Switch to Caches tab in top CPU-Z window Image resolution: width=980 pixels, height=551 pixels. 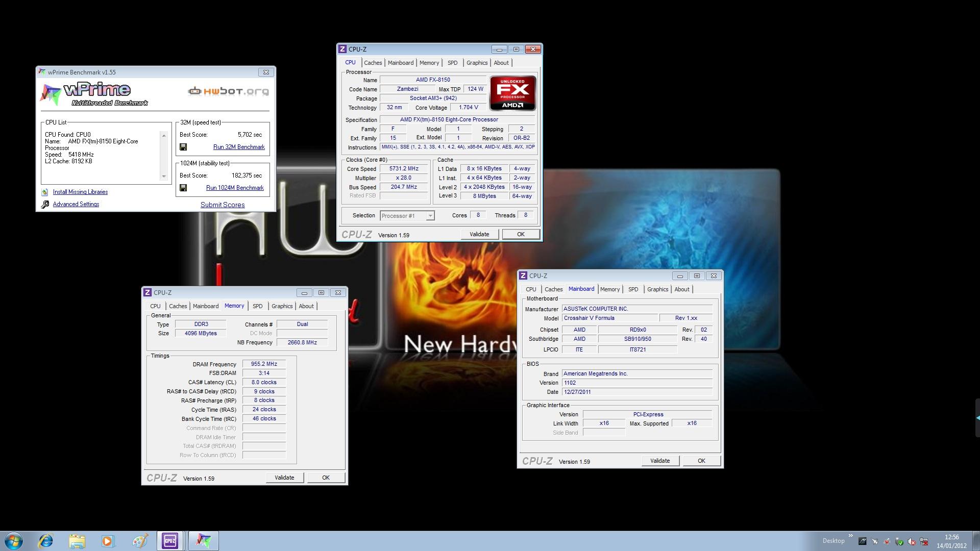373,63
